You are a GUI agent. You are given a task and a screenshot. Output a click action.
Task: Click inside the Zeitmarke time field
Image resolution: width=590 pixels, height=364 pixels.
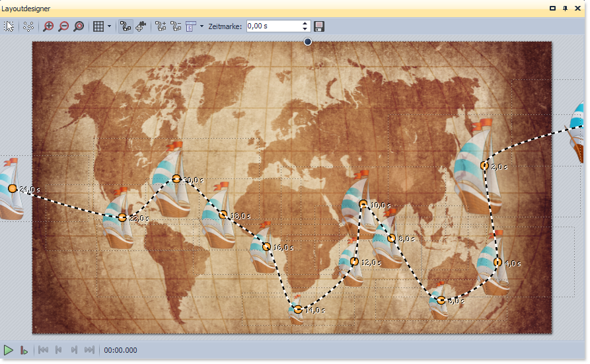point(273,26)
